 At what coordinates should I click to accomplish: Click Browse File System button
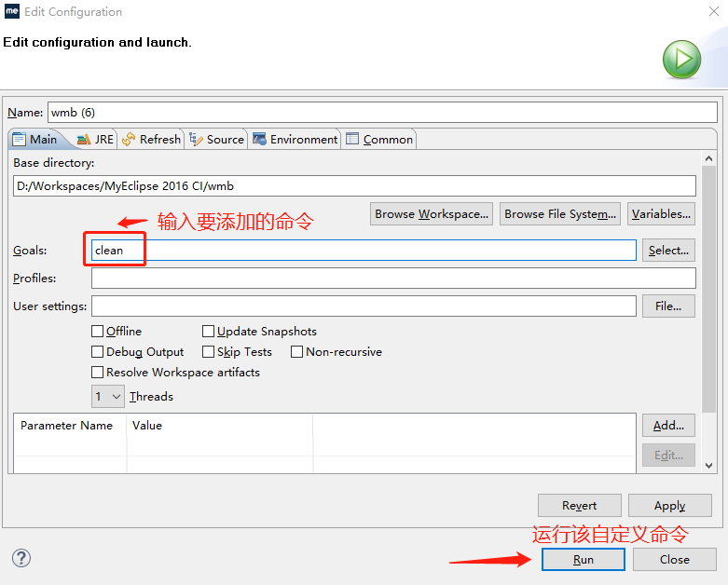[x=560, y=214]
